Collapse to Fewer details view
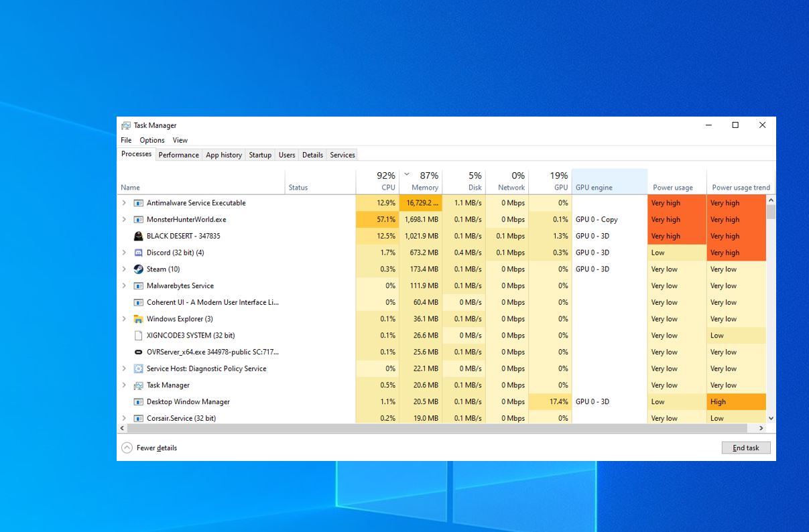This screenshot has width=809, height=532. [x=149, y=447]
